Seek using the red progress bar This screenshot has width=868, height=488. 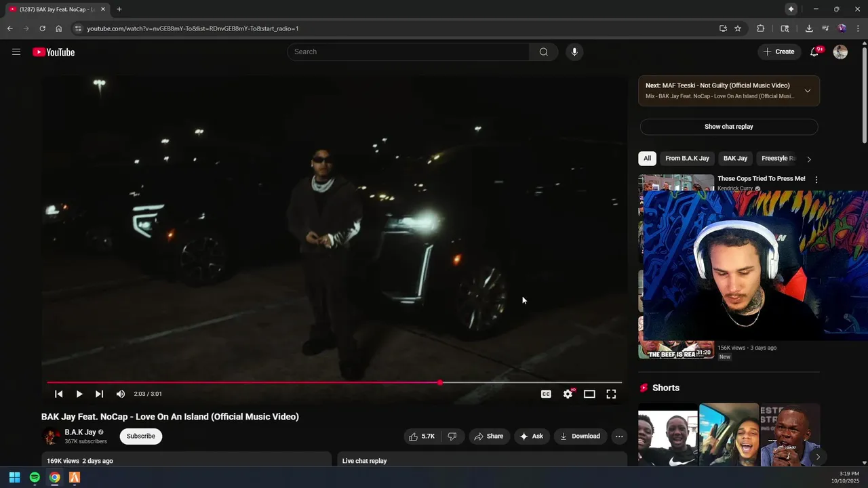tap(334, 382)
